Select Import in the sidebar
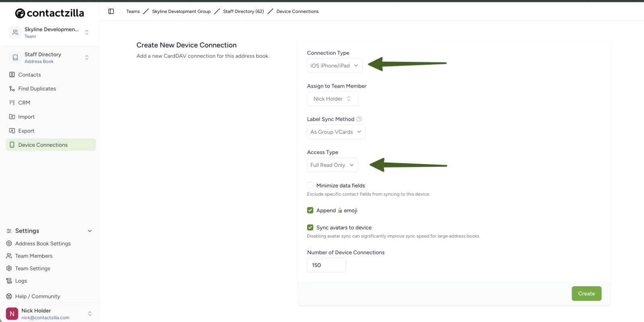The width and height of the screenshot is (644, 322). click(51, 117)
